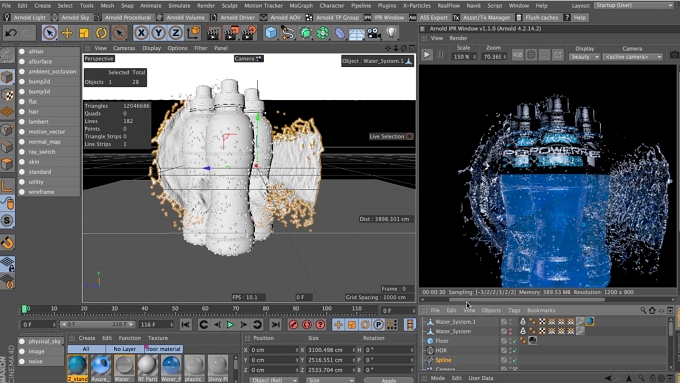This screenshot has width=680, height=383.
Task: Open the green array generator icon
Action: [x=305, y=33]
